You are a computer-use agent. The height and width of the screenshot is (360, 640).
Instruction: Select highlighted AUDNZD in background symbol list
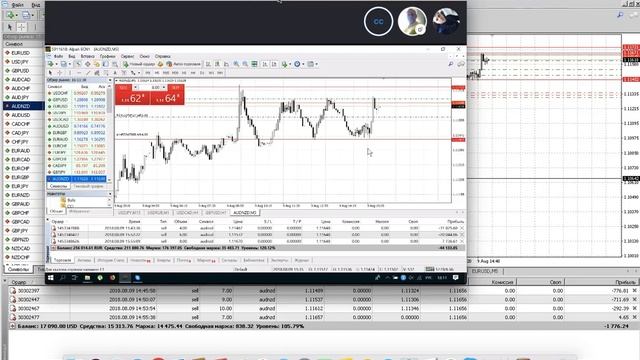23,106
